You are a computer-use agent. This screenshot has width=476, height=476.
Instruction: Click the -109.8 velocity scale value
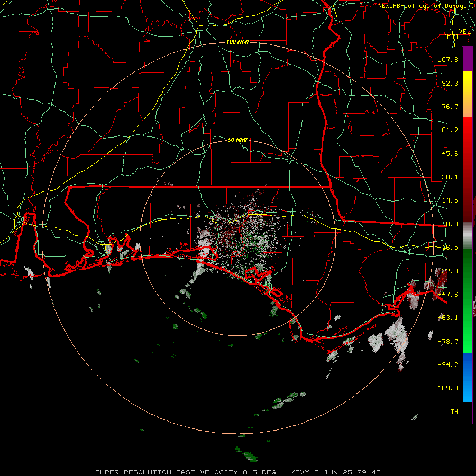(446, 388)
